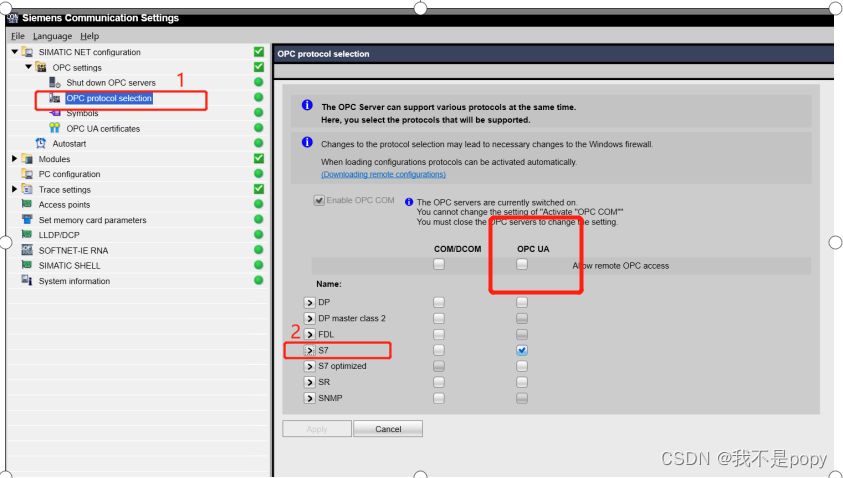Click the OPC settings gear icon
The height and width of the screenshot is (478, 843).
coord(41,67)
